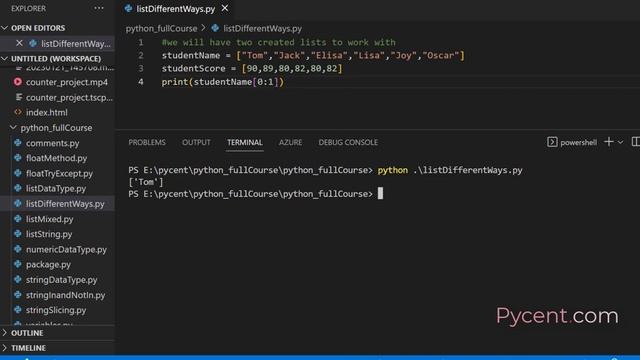Open floatTryExcept.py file
The height and width of the screenshot is (360, 640).
point(59,173)
